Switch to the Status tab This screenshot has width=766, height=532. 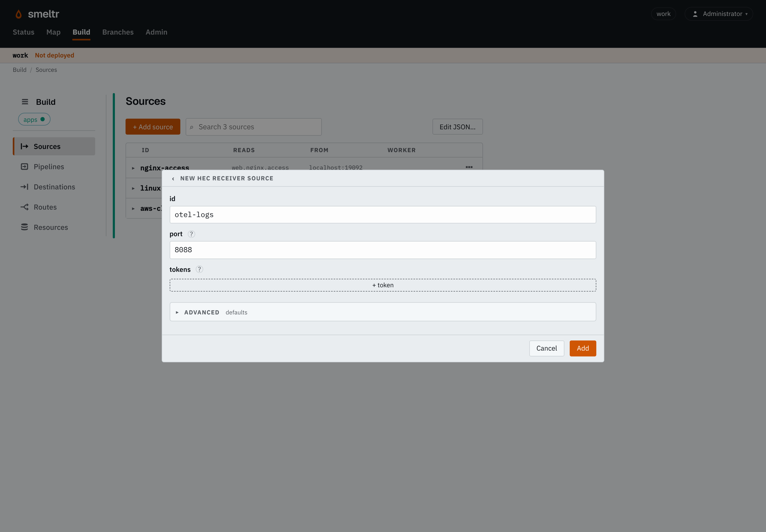click(24, 32)
